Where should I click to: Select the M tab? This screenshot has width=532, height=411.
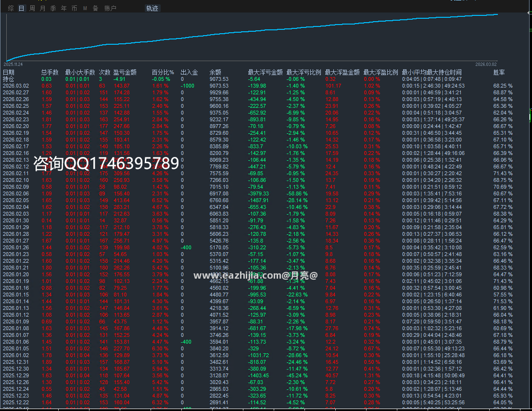(85, 8)
